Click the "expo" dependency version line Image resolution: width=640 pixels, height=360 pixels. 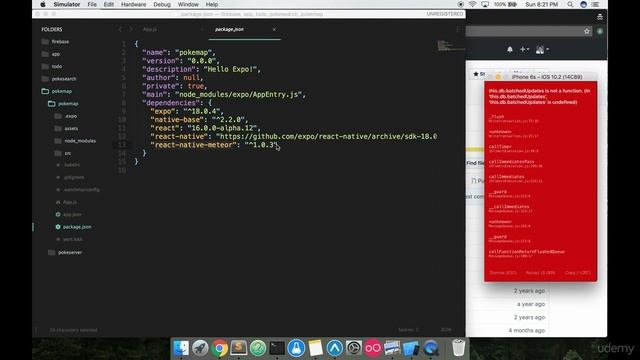187,111
